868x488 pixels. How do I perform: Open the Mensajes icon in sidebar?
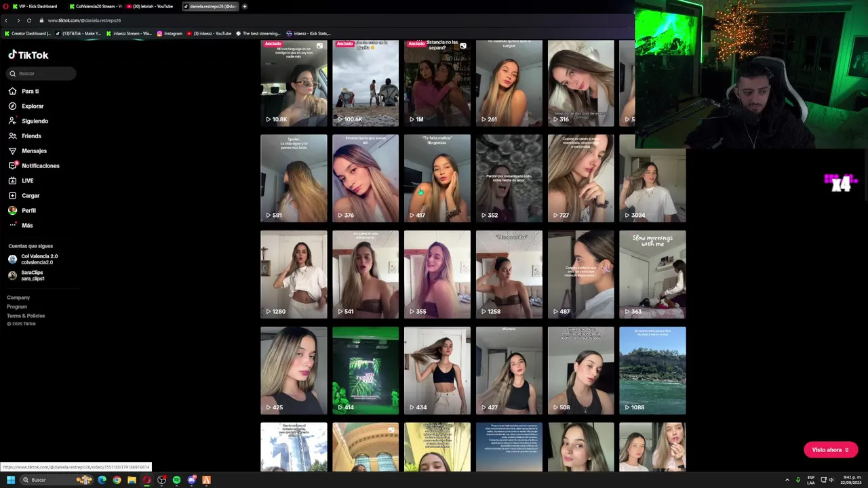pos(12,150)
